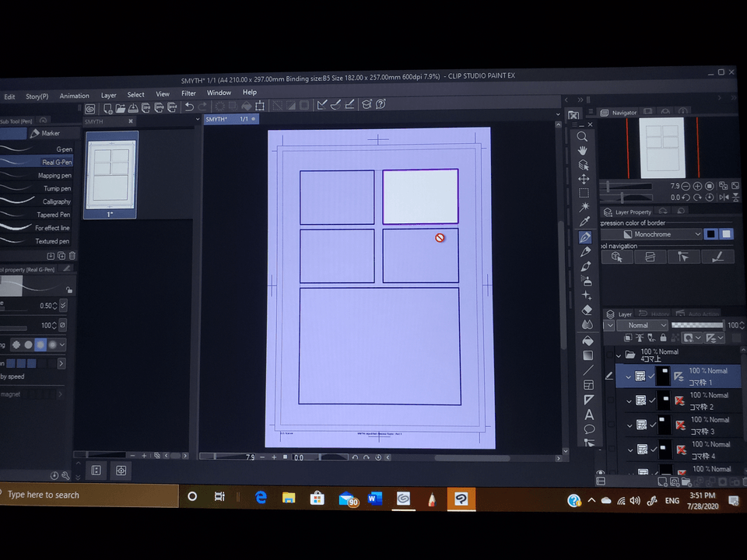Toggle the white border color button in Layer Property
The image size is (747, 560).
coord(726,234)
